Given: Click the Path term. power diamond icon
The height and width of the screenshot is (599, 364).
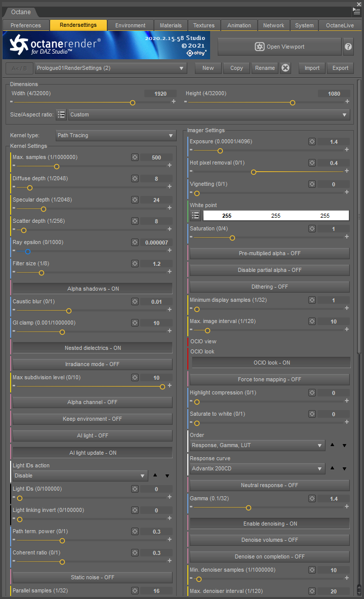Looking at the screenshot, I should pos(135,531).
